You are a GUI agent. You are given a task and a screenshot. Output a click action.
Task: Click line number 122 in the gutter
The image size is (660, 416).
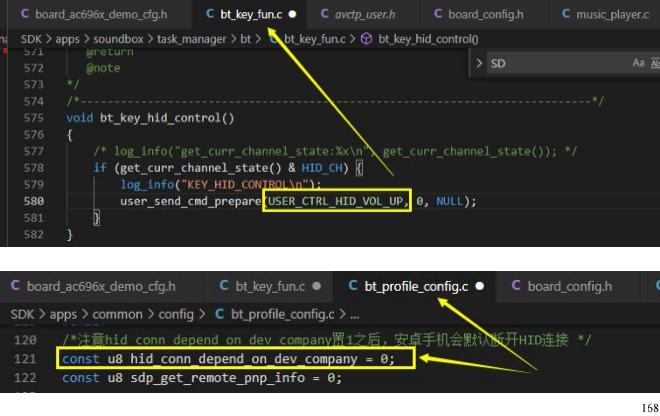(25, 378)
